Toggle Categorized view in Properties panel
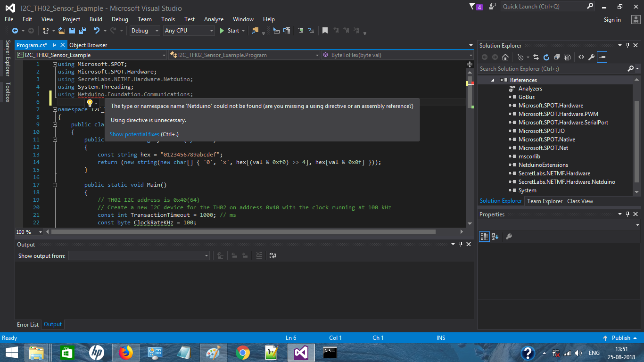Image resolution: width=644 pixels, height=362 pixels. point(484,237)
